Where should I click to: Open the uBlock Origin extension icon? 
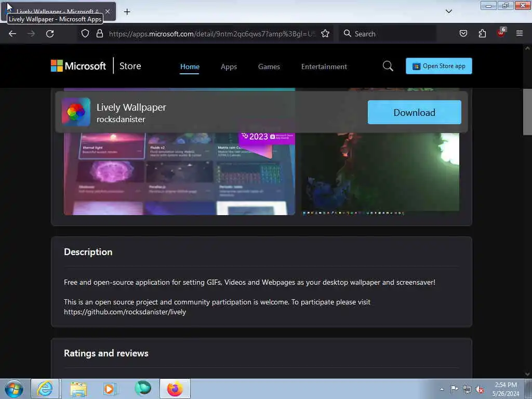coord(501,32)
